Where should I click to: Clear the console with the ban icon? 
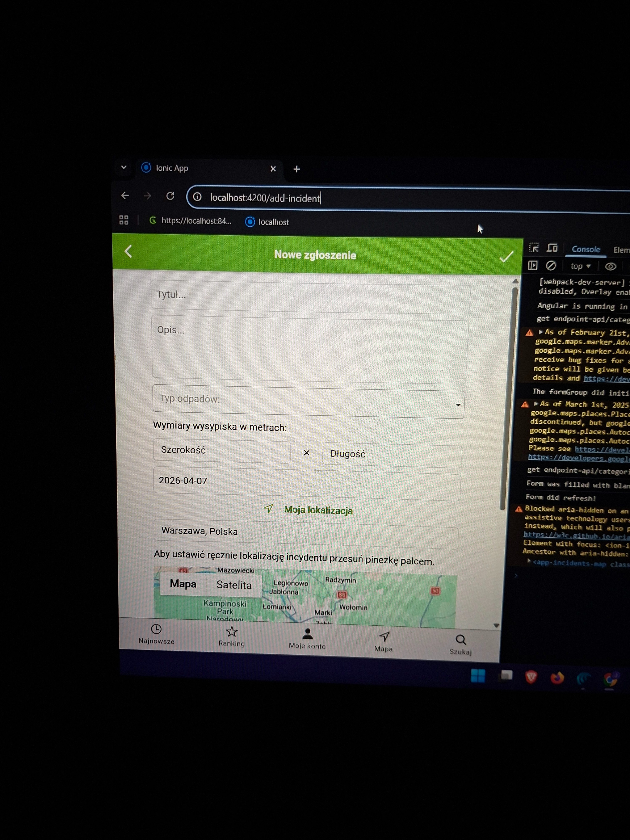(x=551, y=266)
